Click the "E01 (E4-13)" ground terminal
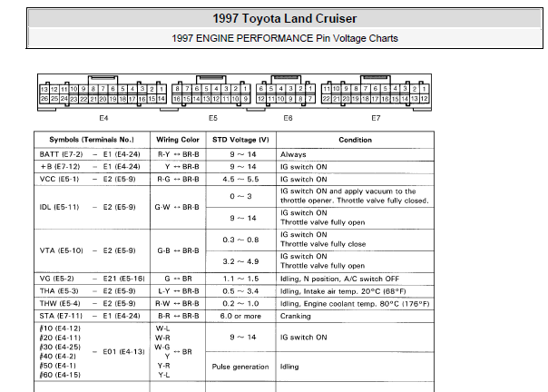Viewport: 548px width, 392px height. 123,351
